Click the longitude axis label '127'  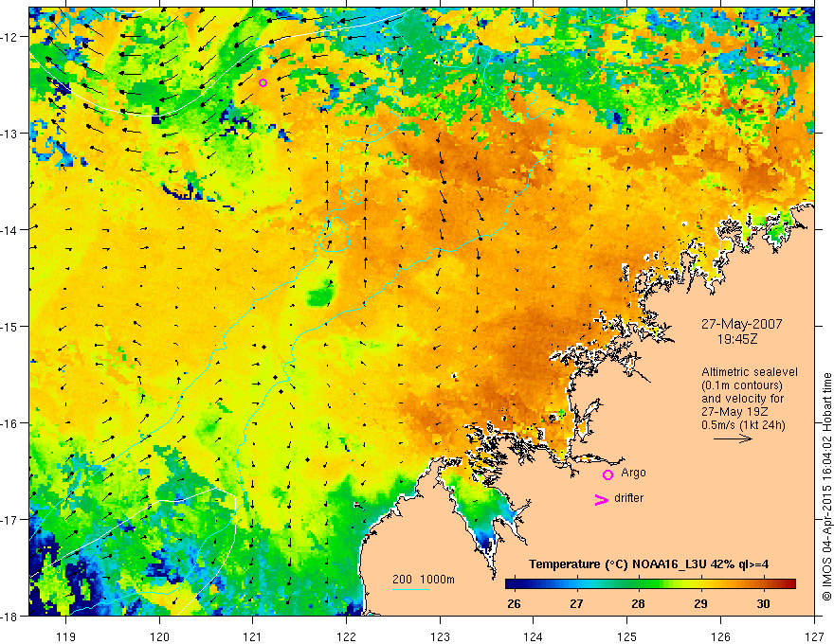coord(814,636)
